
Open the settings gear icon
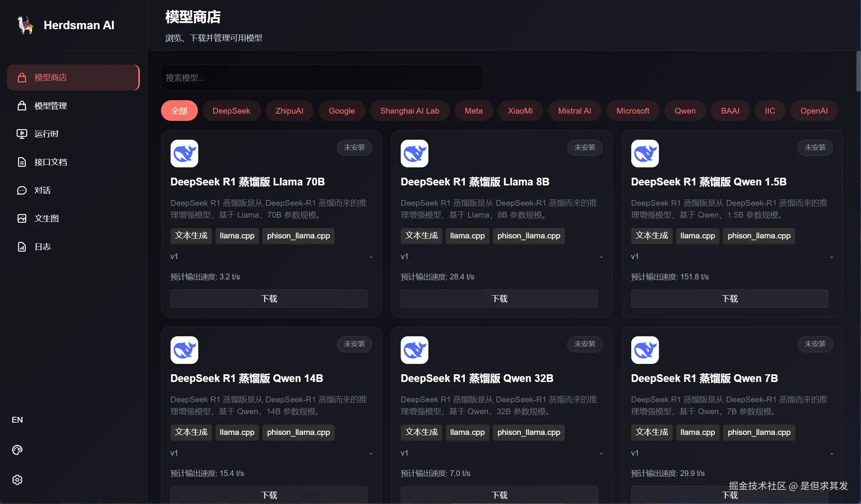17,479
